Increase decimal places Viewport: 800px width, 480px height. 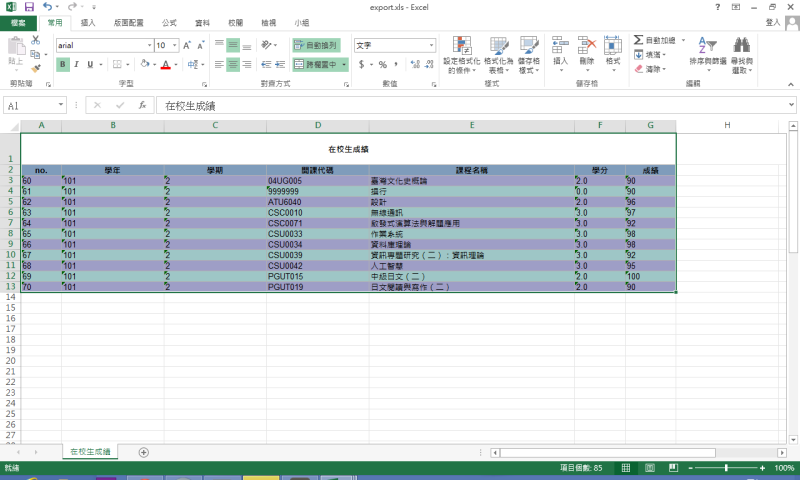(415, 64)
